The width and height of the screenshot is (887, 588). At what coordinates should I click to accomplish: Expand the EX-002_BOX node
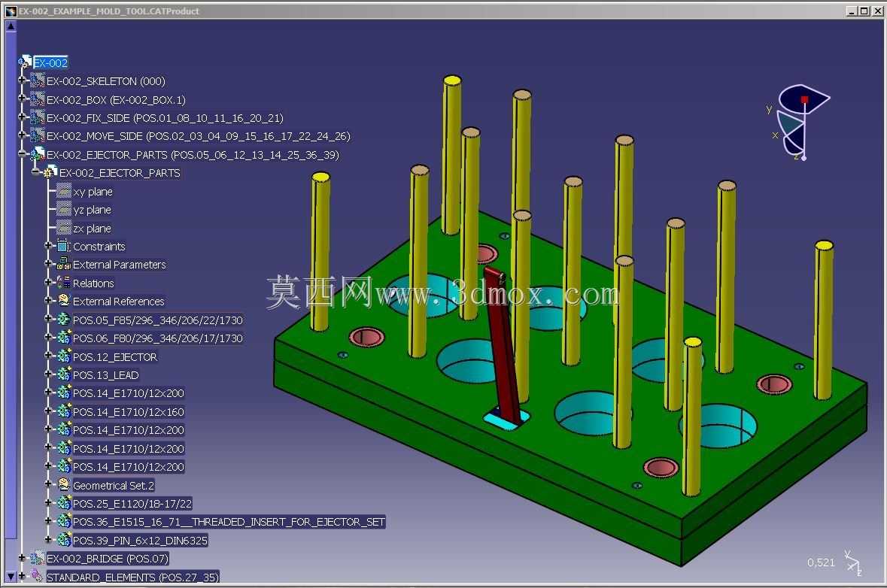(x=22, y=99)
